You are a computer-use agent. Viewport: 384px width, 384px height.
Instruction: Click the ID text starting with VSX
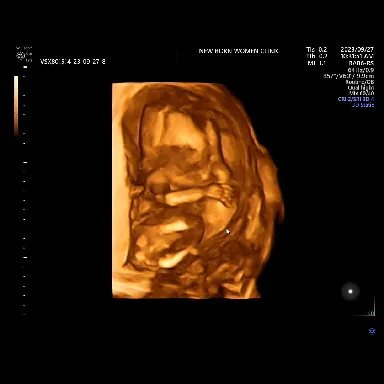73,61
